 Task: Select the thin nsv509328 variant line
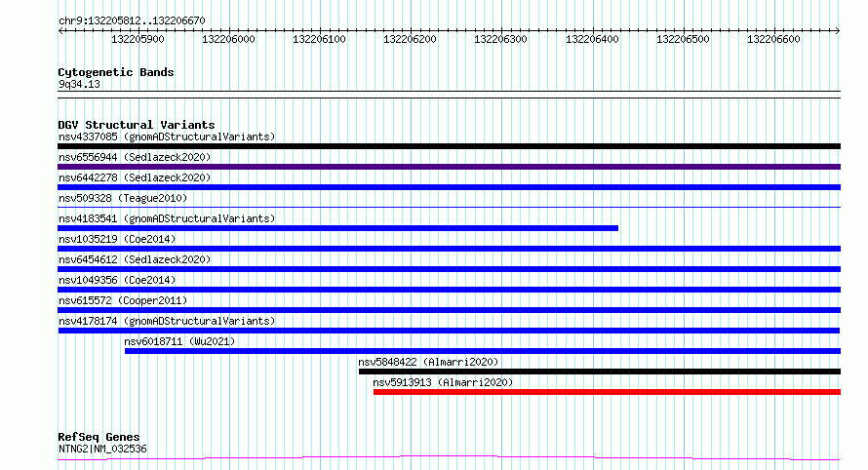click(449, 207)
